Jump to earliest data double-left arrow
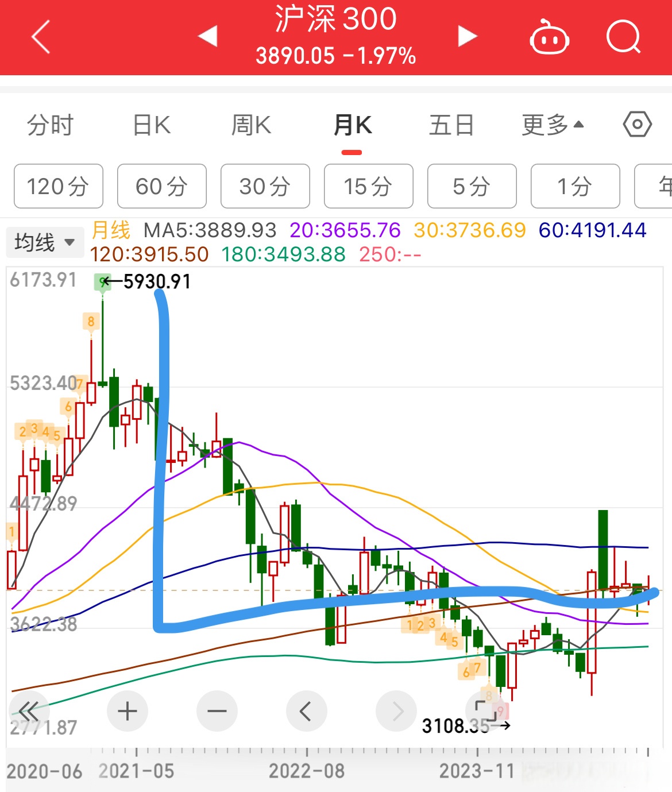Image resolution: width=672 pixels, height=792 pixels. 28,712
